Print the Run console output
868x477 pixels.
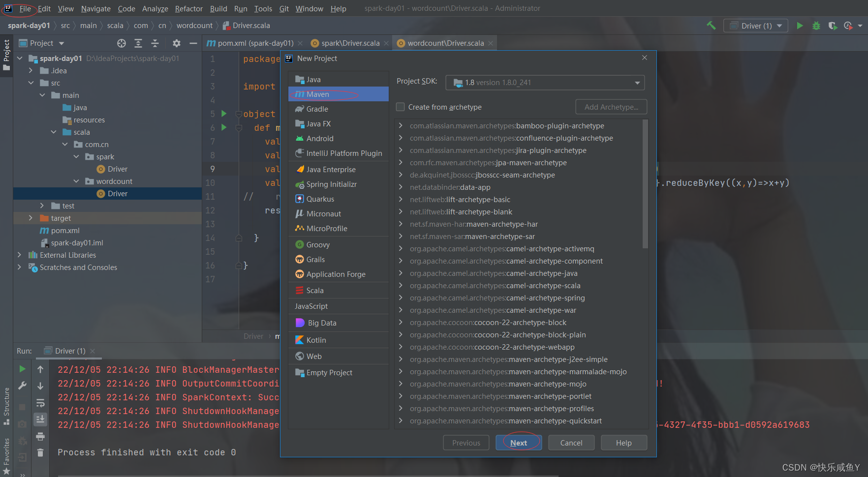(x=40, y=436)
